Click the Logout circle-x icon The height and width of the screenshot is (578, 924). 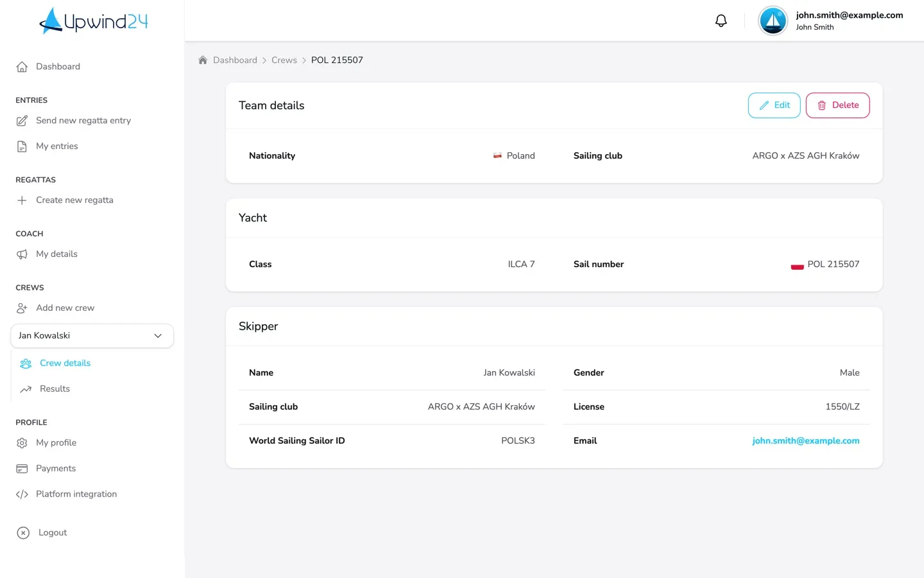[23, 532]
